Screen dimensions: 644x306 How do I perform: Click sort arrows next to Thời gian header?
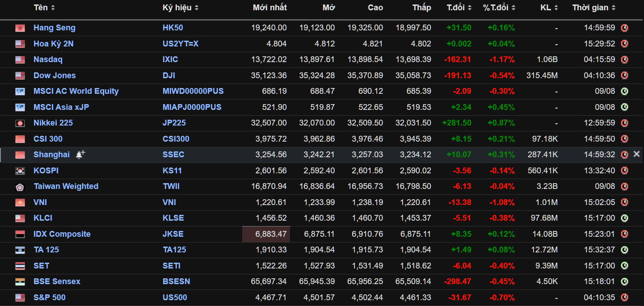click(x=614, y=7)
